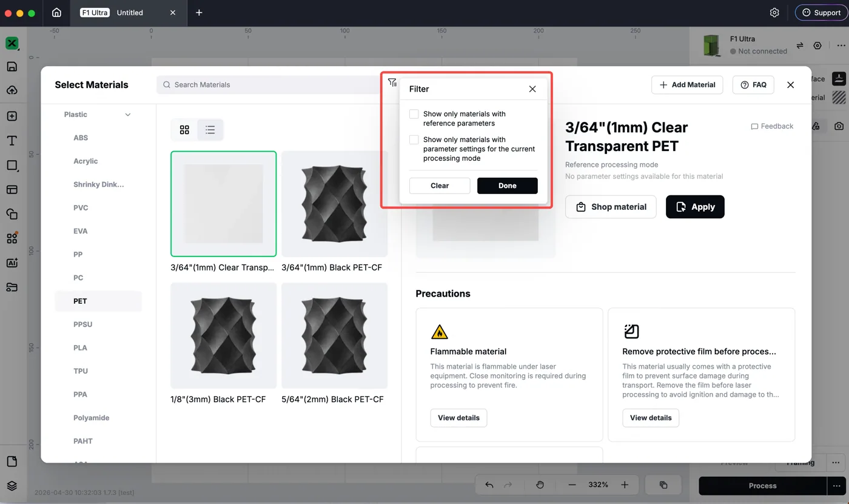Open the more options next to Process
The height and width of the screenshot is (504, 849).
tap(836, 486)
